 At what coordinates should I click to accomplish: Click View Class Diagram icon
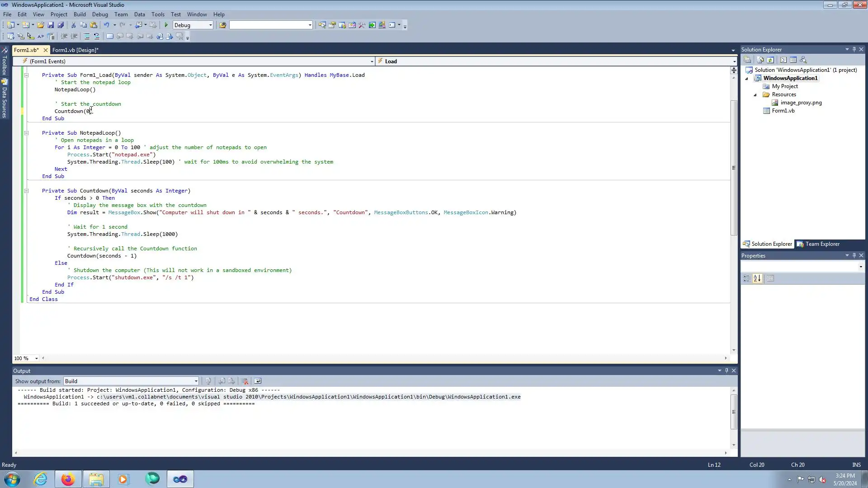pos(803,60)
